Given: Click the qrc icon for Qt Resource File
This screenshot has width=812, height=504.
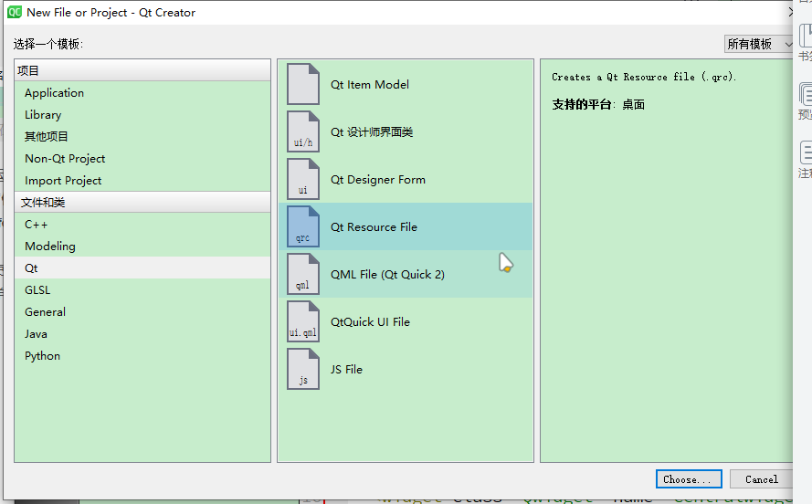Looking at the screenshot, I should pos(303,226).
